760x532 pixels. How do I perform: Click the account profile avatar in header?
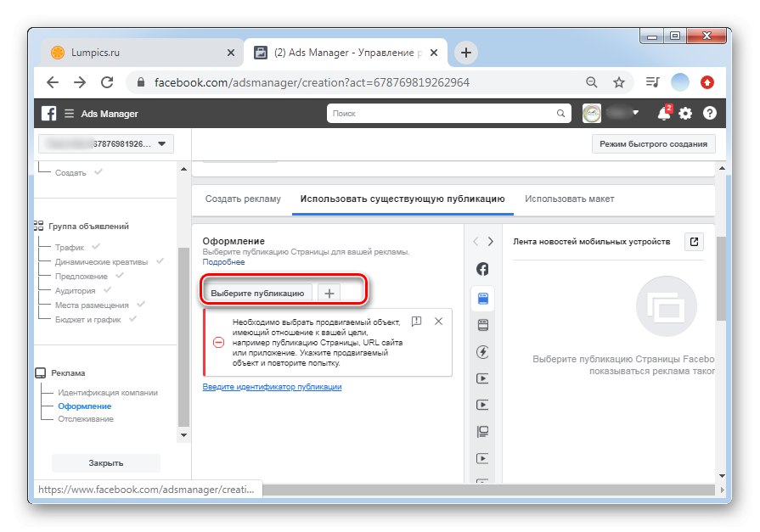point(591,114)
